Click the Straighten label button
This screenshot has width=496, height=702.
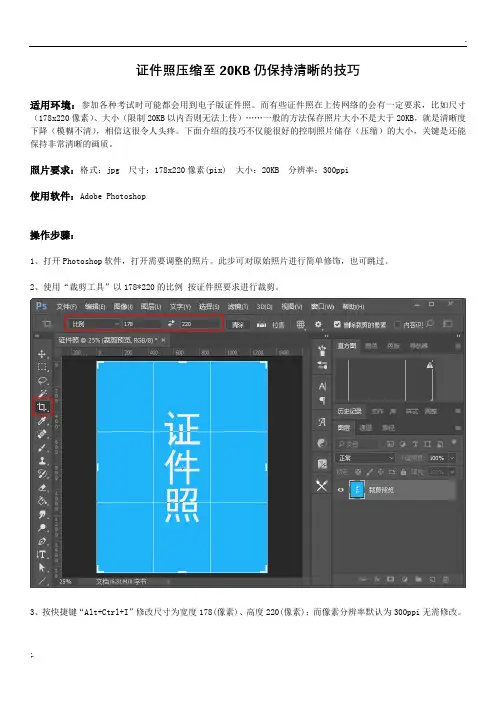pyautogui.click(x=278, y=325)
